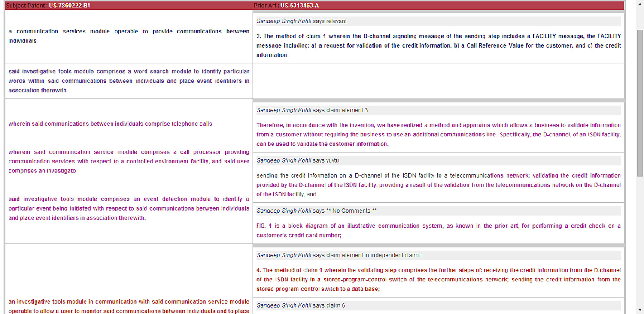Click comment 'Sandeep Singh Kohli says relevant'

(x=438, y=21)
